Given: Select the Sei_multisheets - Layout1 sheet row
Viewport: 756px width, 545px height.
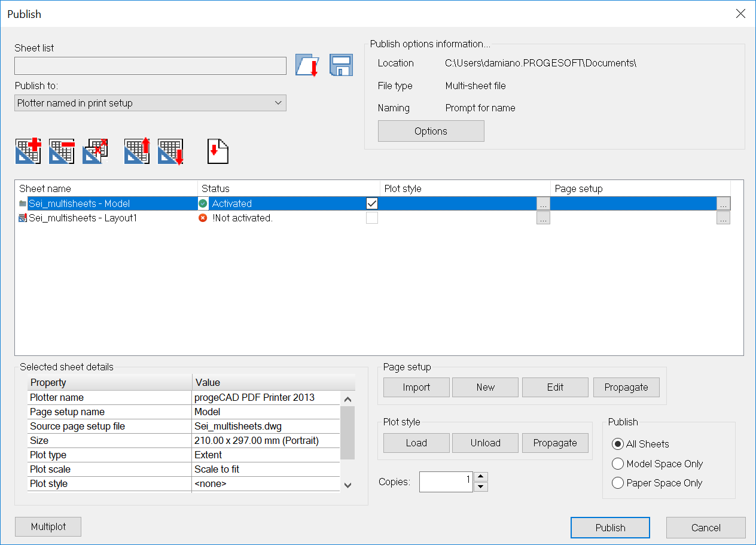Looking at the screenshot, I should click(x=83, y=218).
